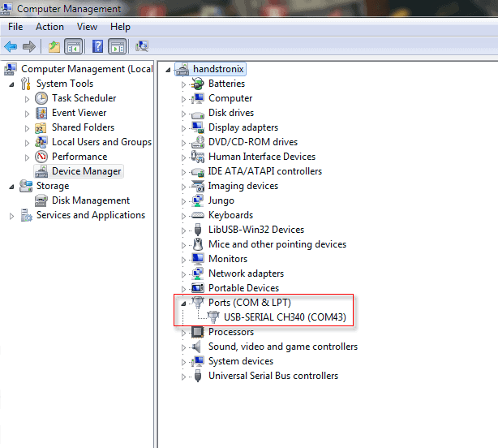
Task: Click the Back arrow toolbar icon
Action: point(11,47)
